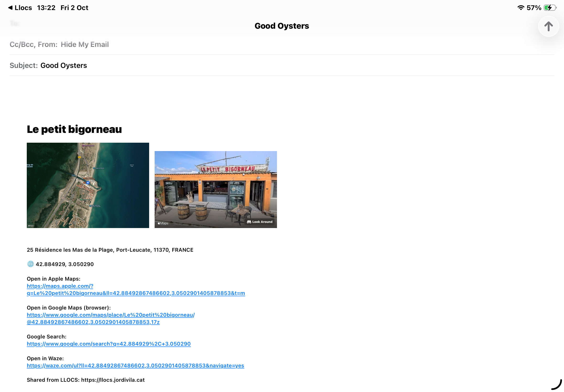Open the Waze navigate link
The width and height of the screenshot is (564, 392).
[x=135, y=365]
